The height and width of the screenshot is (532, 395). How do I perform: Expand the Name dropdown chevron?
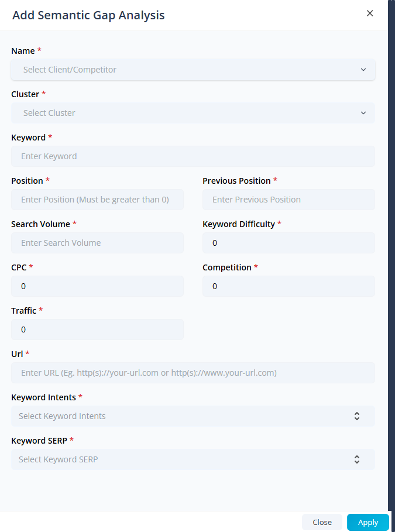[x=363, y=70]
